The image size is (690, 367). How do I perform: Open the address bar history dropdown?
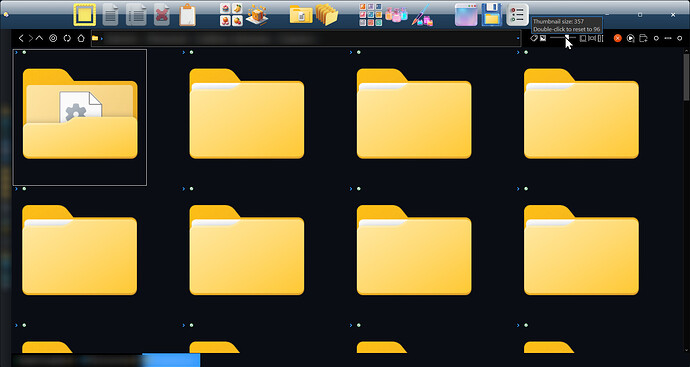[x=518, y=38]
